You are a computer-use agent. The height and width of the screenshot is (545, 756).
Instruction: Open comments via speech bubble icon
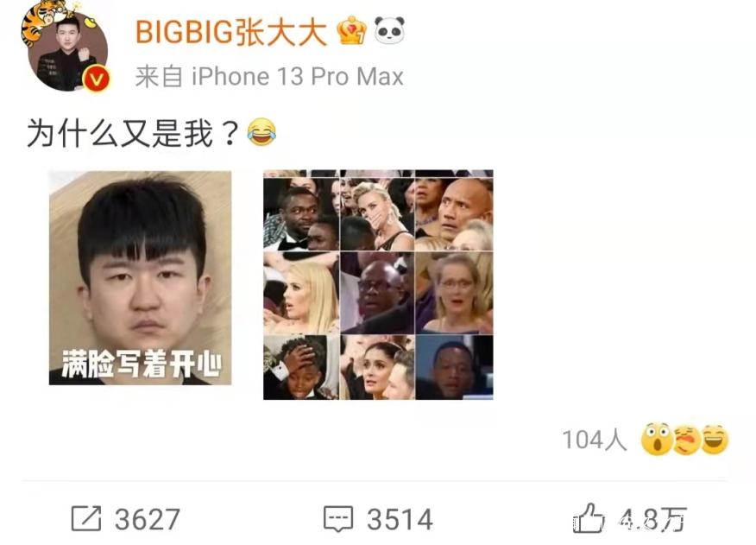point(338,519)
